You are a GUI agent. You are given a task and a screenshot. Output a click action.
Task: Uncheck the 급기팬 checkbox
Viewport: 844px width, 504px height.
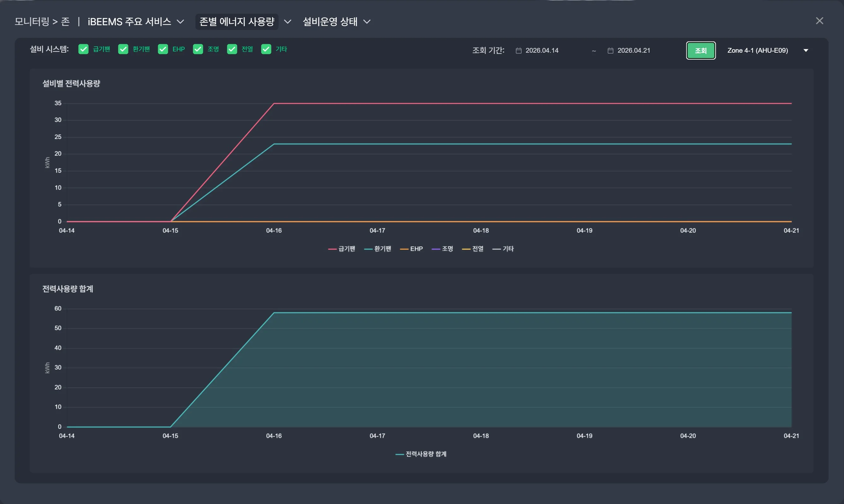(83, 49)
